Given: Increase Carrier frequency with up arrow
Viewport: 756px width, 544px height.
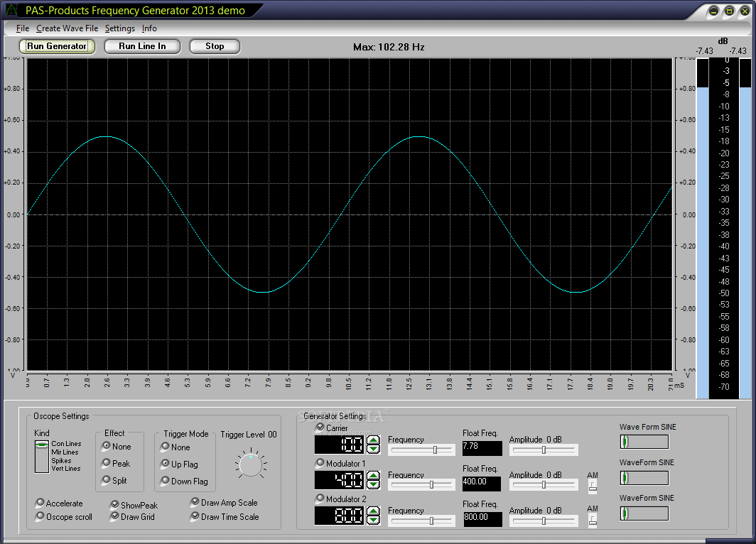Looking at the screenshot, I should click(373, 440).
